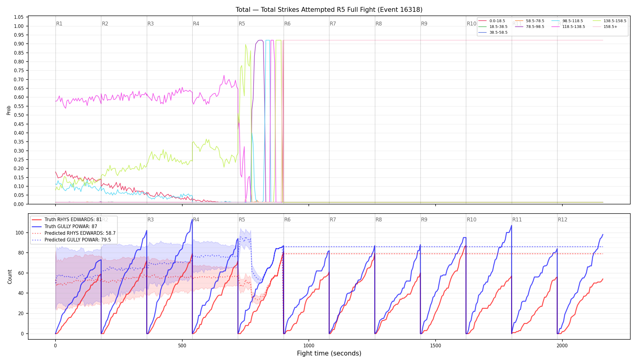Screen dimensions: 637x364
Task: Click the 'Fight time (seconds)' axis label
Action: click(x=329, y=353)
